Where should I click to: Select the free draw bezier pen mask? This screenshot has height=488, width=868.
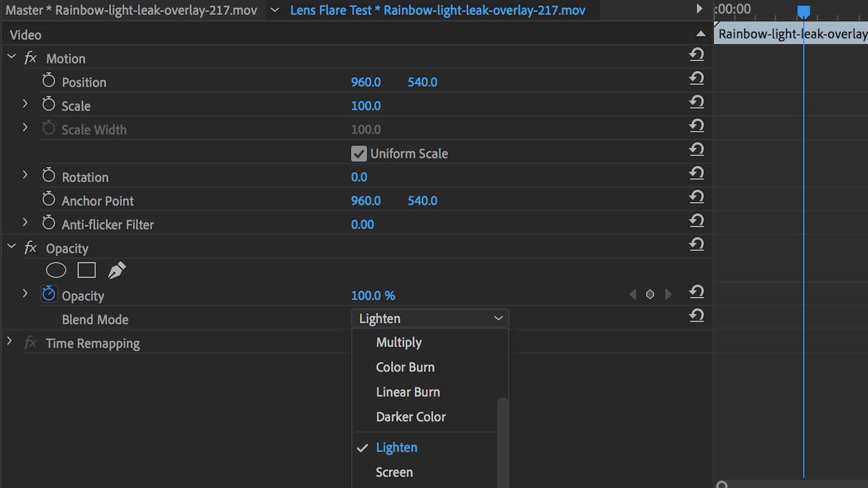(x=117, y=270)
